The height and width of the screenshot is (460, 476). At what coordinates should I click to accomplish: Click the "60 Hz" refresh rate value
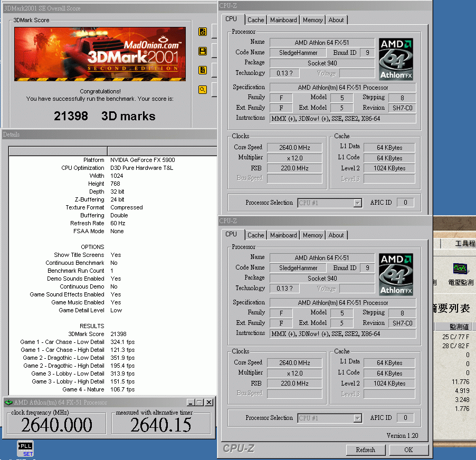coord(118,223)
